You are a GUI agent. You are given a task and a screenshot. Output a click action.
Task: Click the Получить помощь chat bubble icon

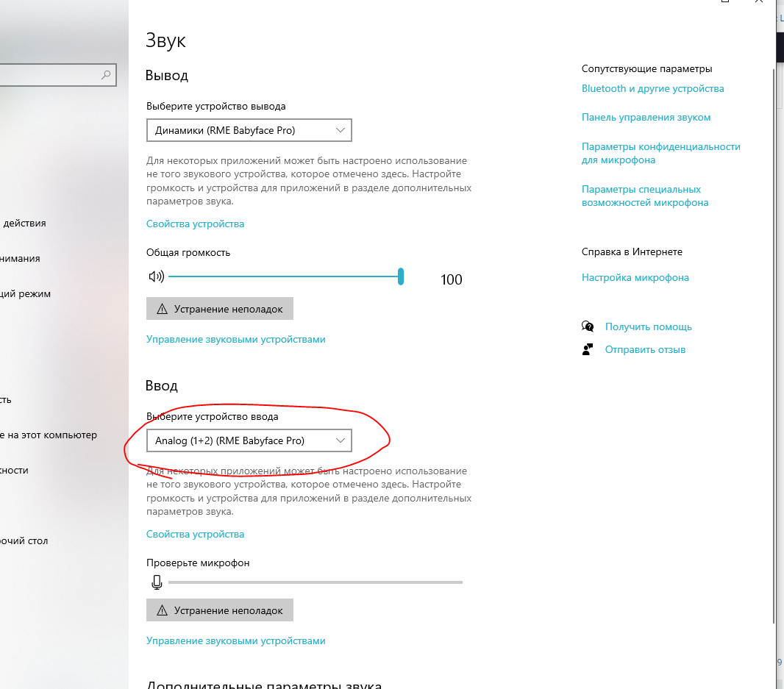pyautogui.click(x=588, y=326)
